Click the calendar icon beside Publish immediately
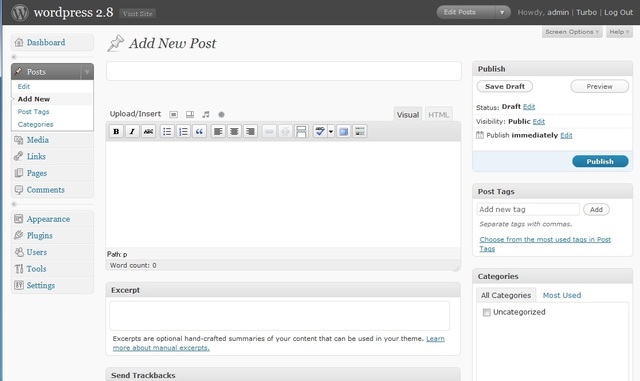 (x=480, y=135)
